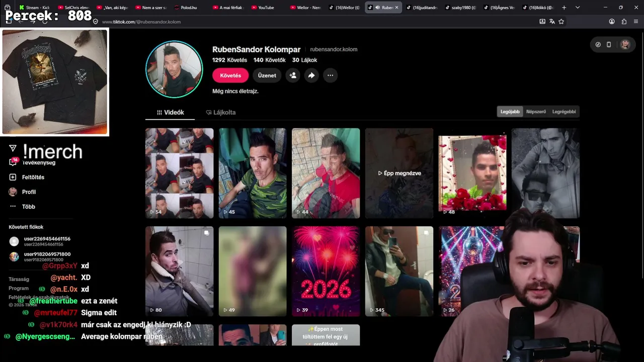Open the Feltöltés sidebar link
The height and width of the screenshot is (362, 644).
33,177
